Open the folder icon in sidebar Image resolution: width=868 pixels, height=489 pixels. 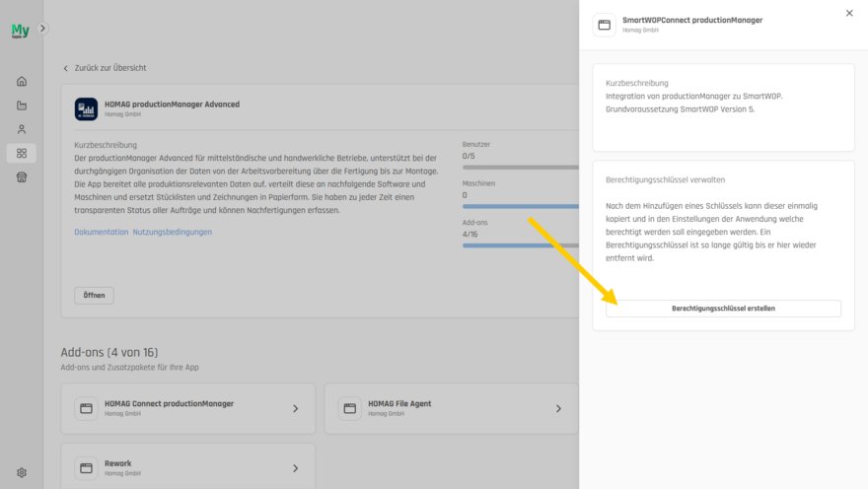[x=22, y=105]
